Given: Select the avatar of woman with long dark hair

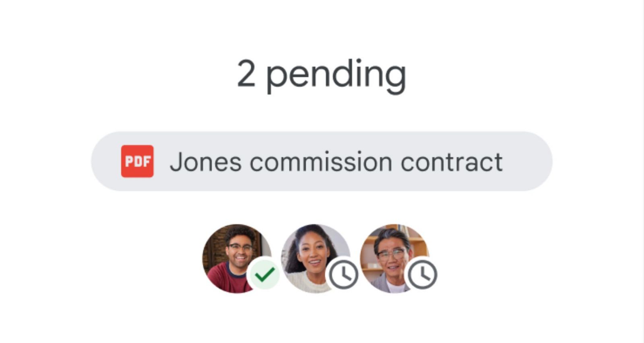Looking at the screenshot, I should click(315, 259).
